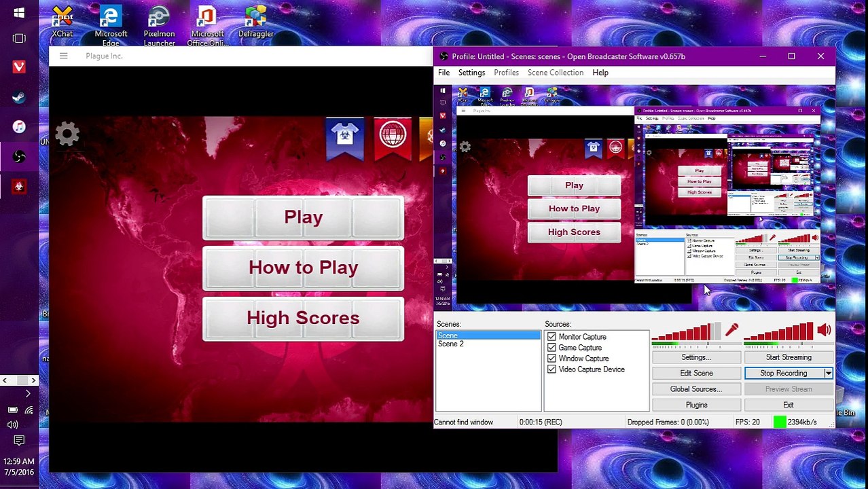Open the OBS Plugins button

pos(696,405)
